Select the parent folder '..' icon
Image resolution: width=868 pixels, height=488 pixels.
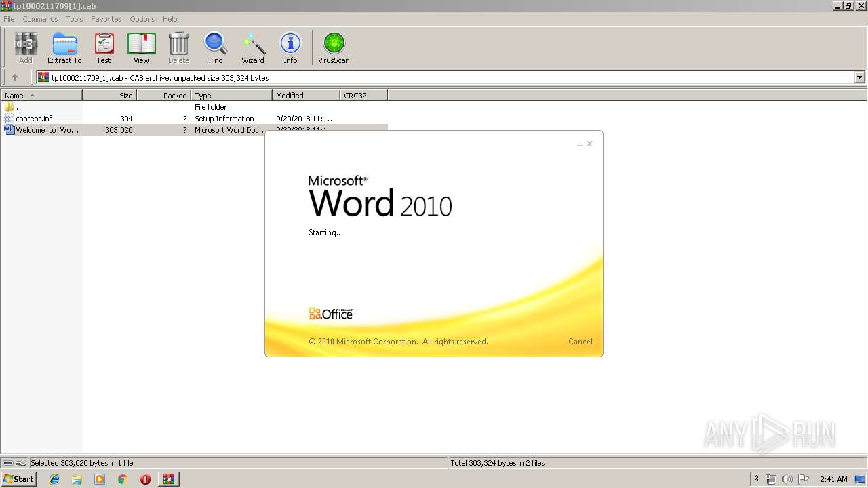pos(9,107)
